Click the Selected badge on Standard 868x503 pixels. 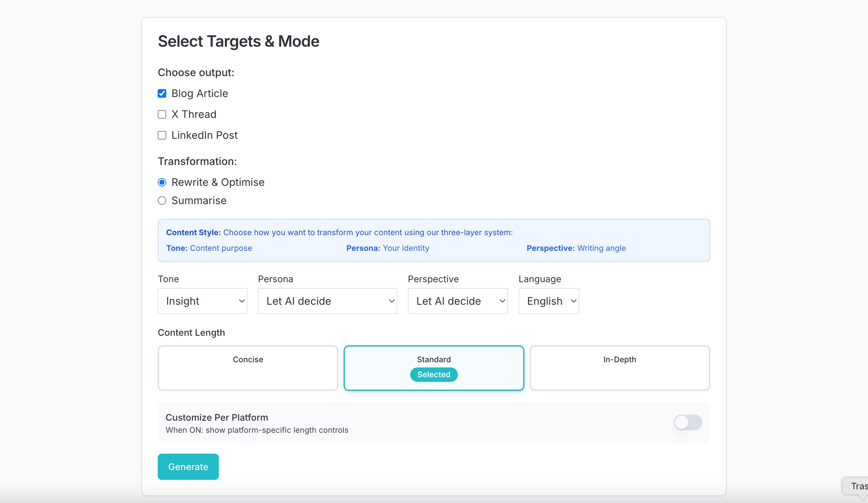433,375
